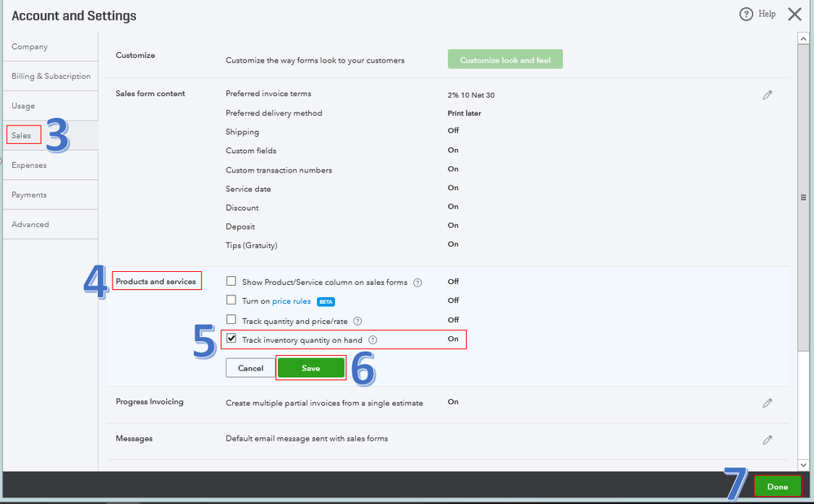
Task: Click the scrollbar down arrow
Action: coord(803,465)
